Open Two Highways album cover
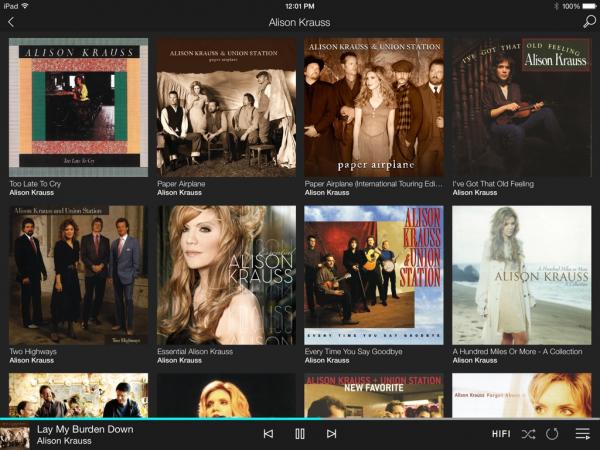This screenshot has width=600, height=450. click(78, 275)
